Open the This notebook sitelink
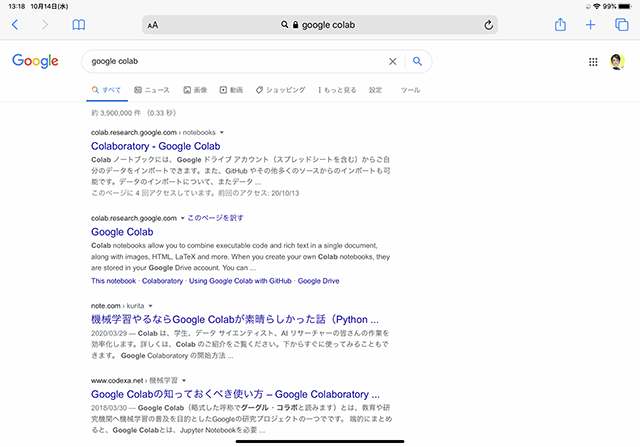640x447 pixels. [x=113, y=281]
